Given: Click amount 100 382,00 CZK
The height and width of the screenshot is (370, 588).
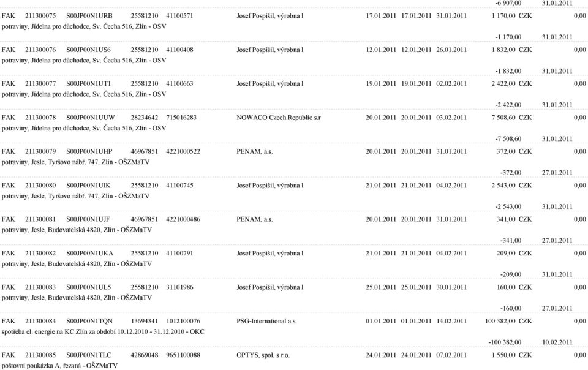Looking at the screenshot, I should [x=508, y=321].
